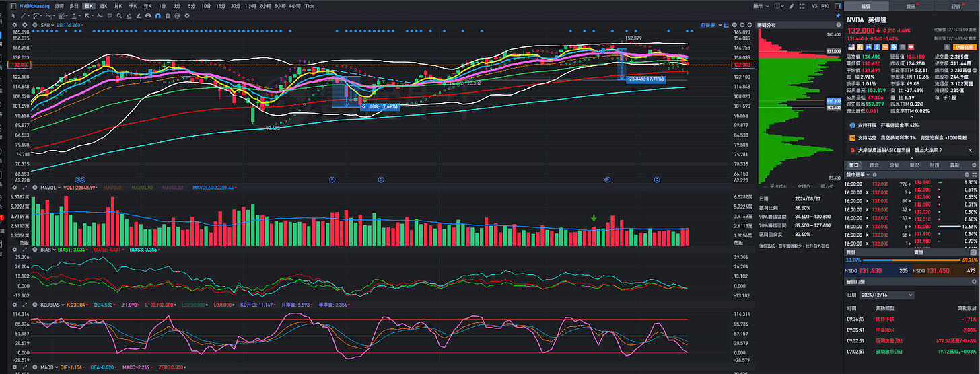
Task: Toggle fullscreen chart icon
Action: (x=802, y=6)
